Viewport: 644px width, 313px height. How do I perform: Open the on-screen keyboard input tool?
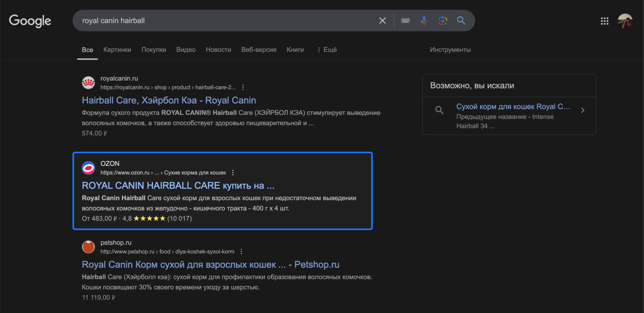pos(405,21)
